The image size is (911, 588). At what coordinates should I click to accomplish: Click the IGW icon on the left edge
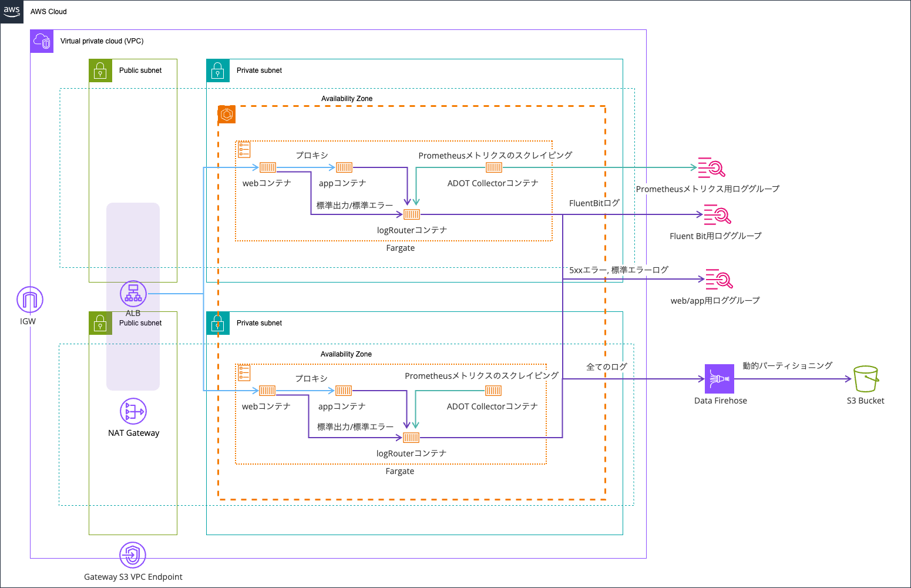(29, 299)
